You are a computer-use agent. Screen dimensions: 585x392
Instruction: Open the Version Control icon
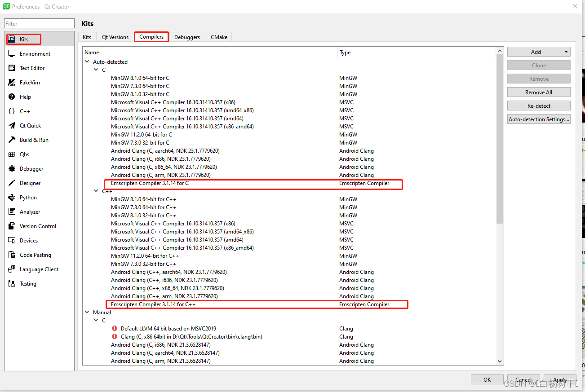(x=12, y=226)
